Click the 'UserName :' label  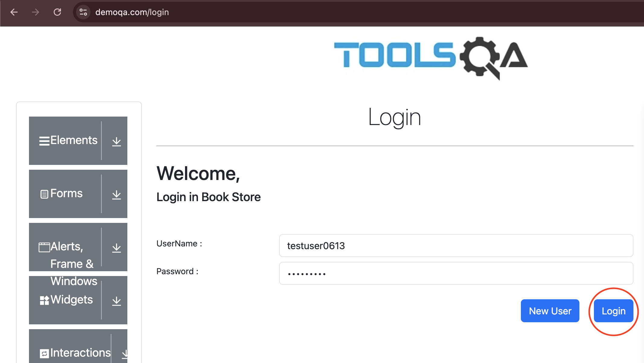pyautogui.click(x=179, y=244)
